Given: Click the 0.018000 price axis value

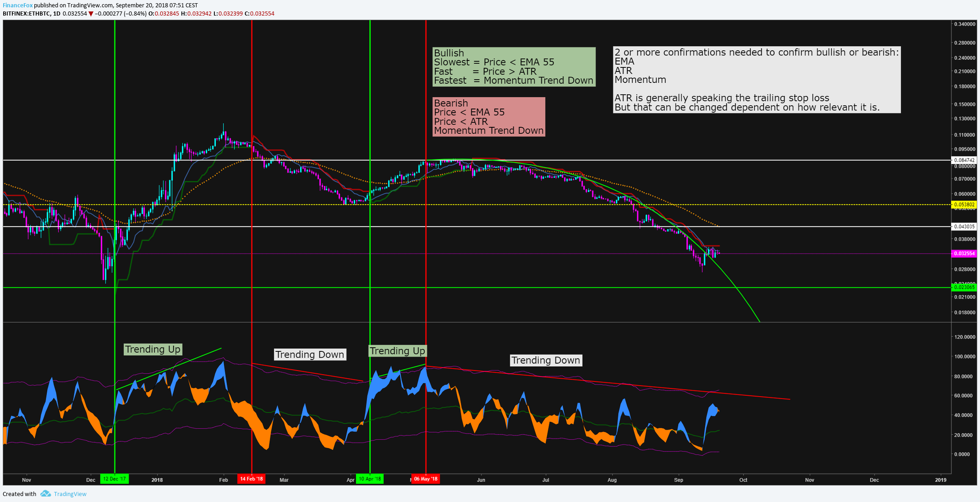Looking at the screenshot, I should 964,313.
